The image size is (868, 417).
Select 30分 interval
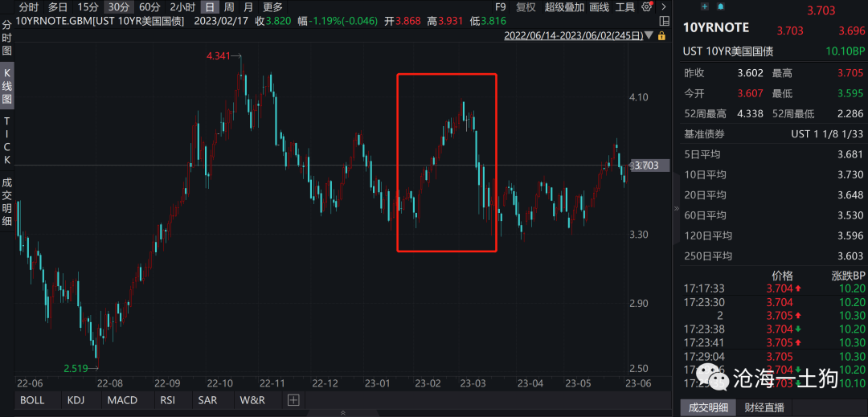point(119,7)
